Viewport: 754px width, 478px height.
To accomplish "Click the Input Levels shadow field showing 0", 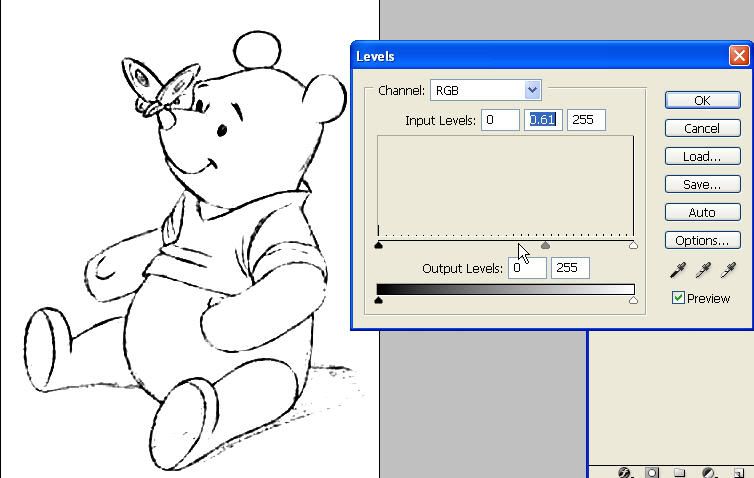I will click(x=500, y=120).
